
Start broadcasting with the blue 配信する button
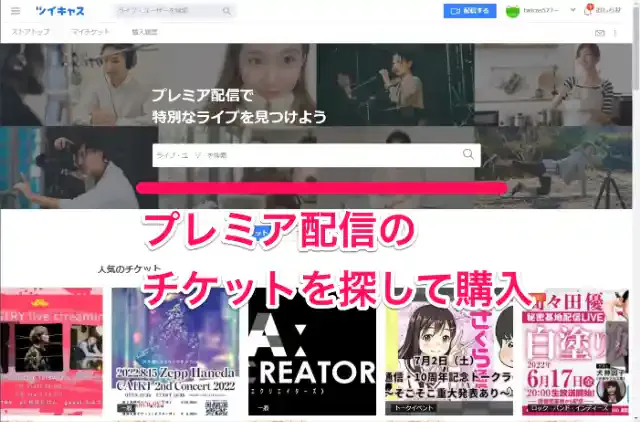[x=470, y=11]
